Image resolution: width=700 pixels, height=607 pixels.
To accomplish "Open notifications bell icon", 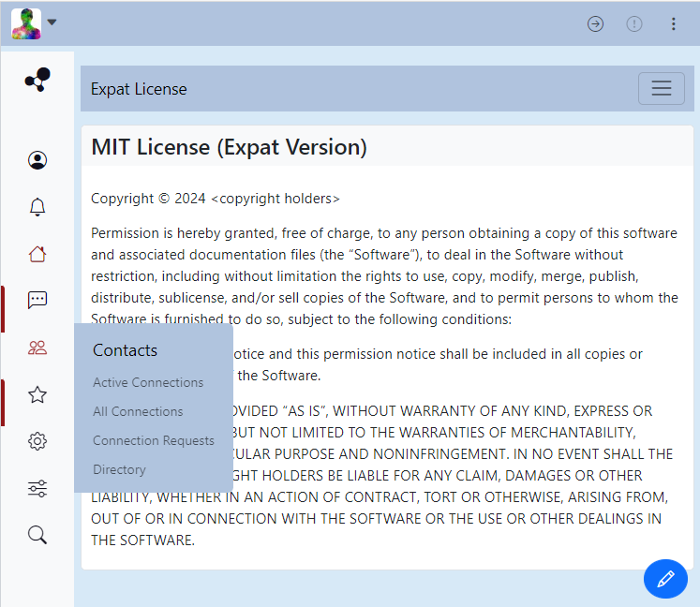I will 37,207.
